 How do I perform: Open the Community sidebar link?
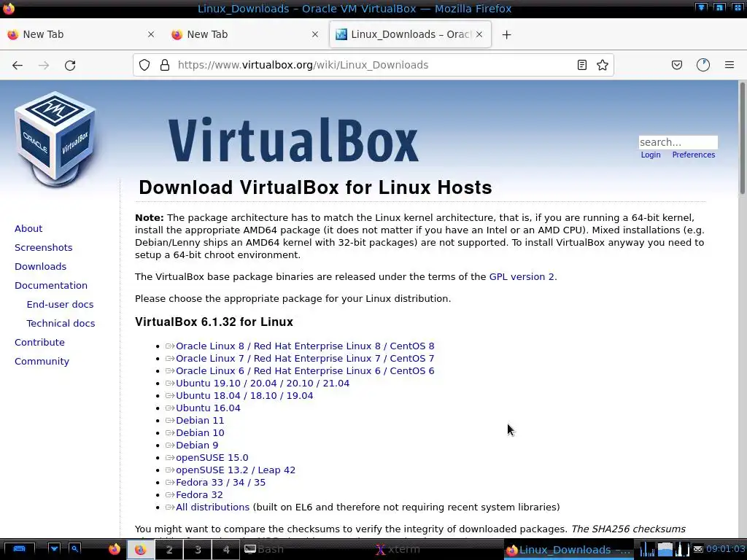coord(42,362)
